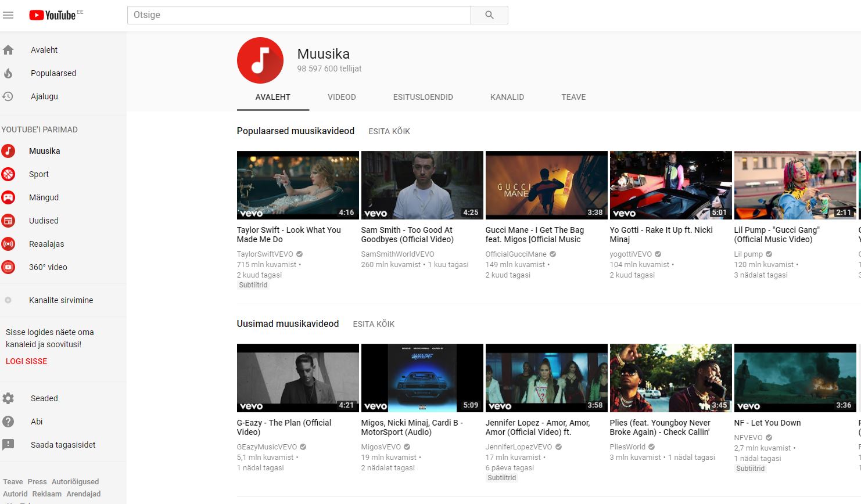Open Sam Smith Too Good At Goodbyes thumbnail

coord(422,185)
